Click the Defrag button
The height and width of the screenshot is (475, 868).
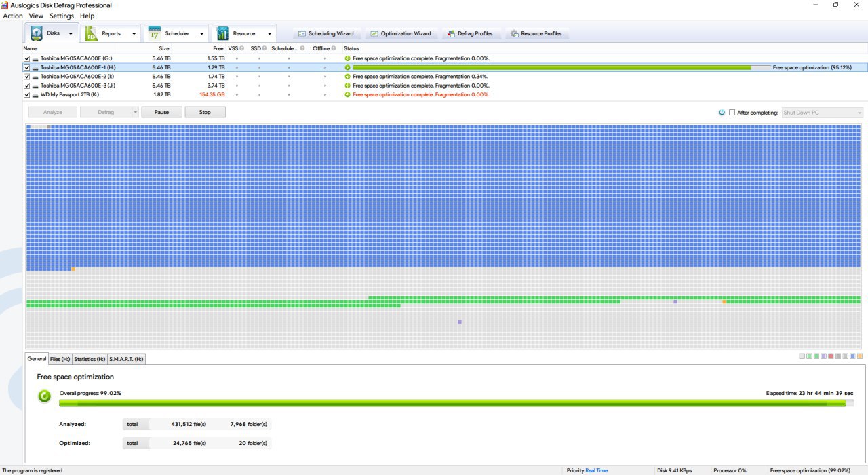(106, 112)
